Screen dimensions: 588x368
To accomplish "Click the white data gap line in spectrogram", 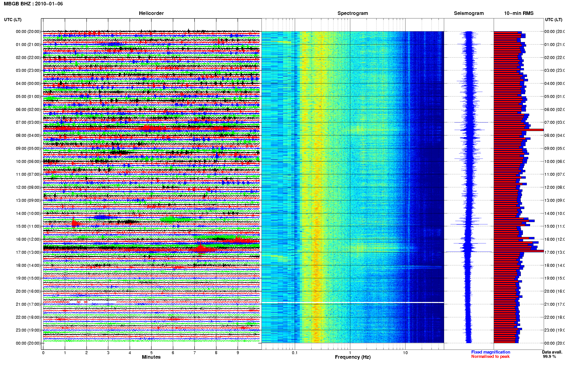I will [353, 303].
